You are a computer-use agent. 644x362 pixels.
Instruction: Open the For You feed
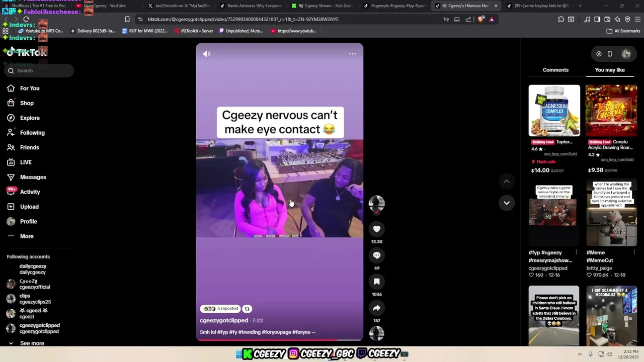pos(23,88)
